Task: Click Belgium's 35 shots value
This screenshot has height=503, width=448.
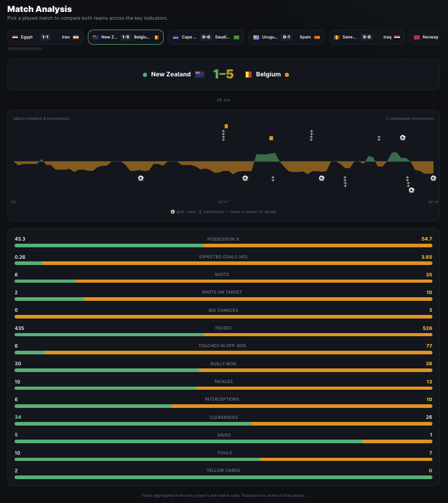Action: click(429, 274)
